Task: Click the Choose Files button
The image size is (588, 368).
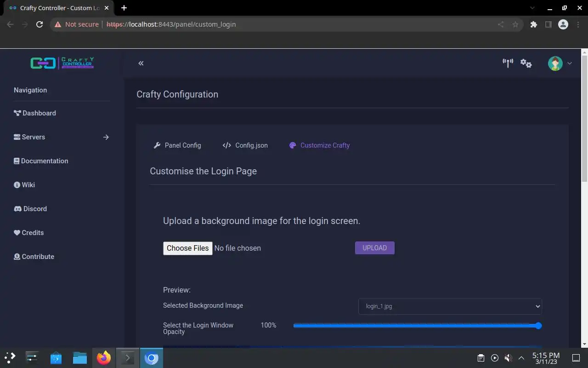Action: click(188, 248)
